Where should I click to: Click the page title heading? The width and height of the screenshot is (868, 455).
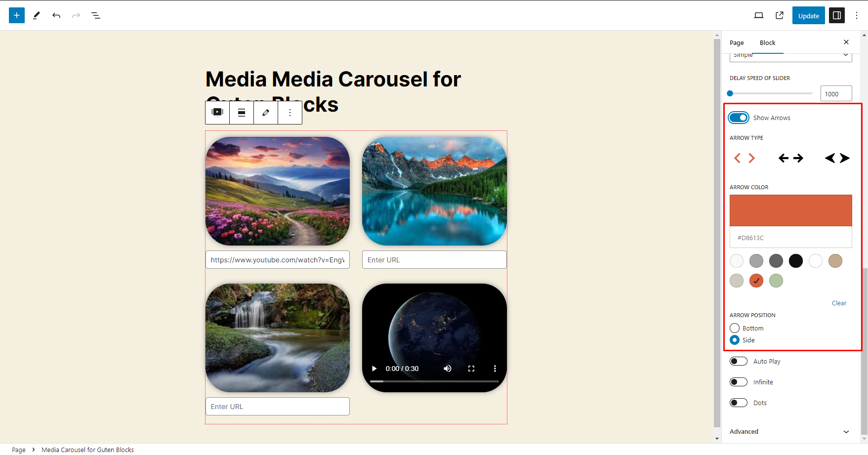click(333, 92)
